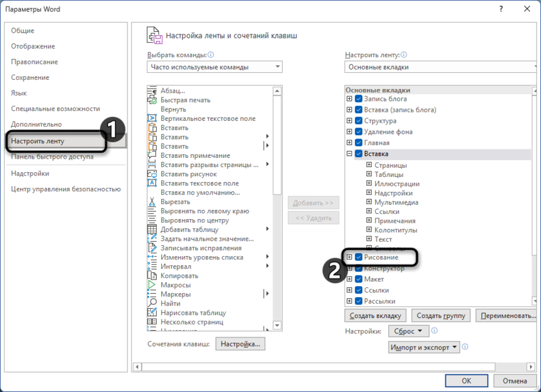Open the Часто используемые команды dropdown
This screenshot has height=392, width=541.
tap(215, 67)
